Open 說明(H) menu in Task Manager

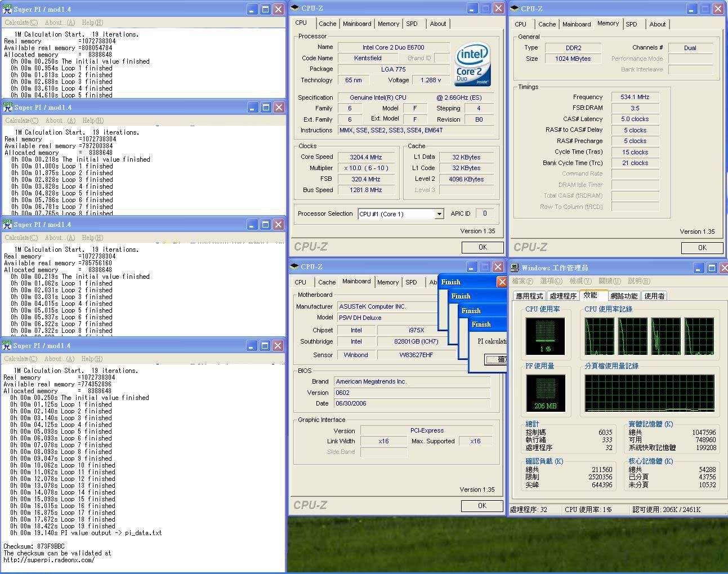(639, 281)
